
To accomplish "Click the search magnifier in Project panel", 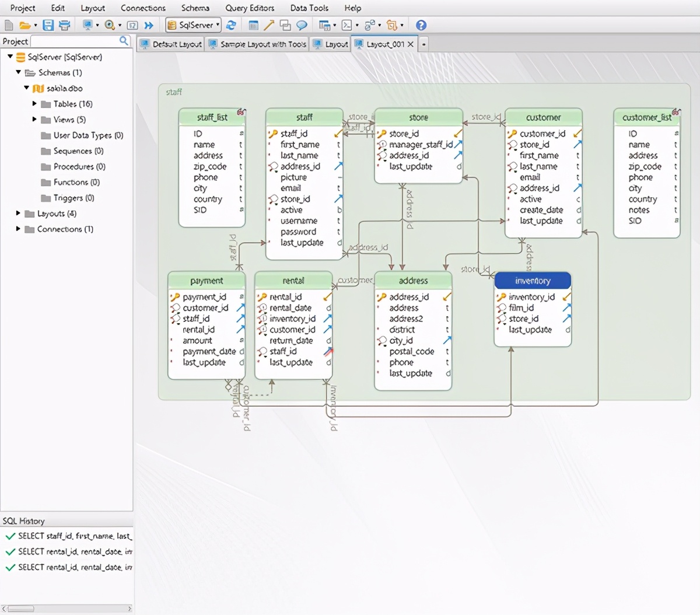I will click(x=124, y=41).
